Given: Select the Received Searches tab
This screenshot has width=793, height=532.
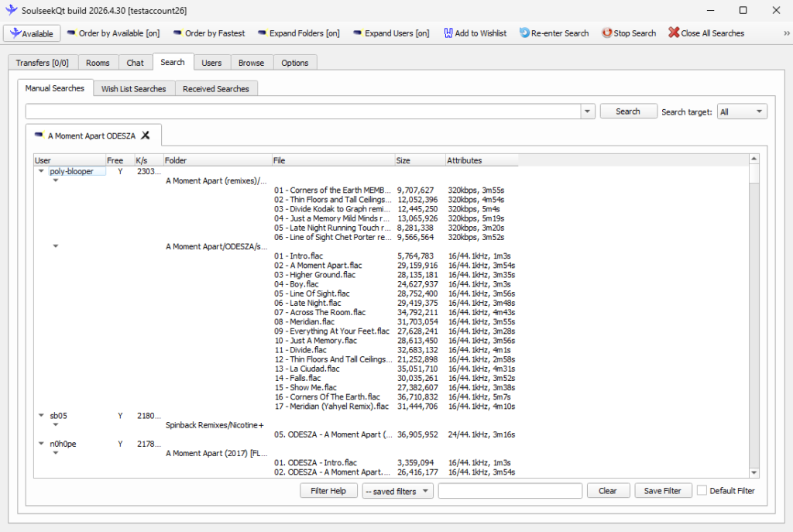Looking at the screenshot, I should 216,89.
